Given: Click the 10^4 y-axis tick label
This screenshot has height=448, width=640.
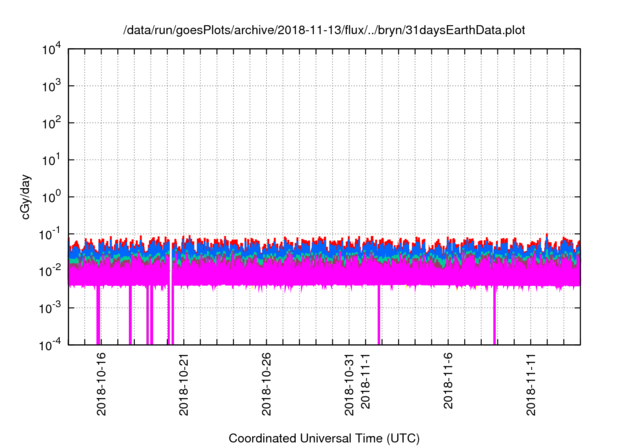Looking at the screenshot, I should 50,49.
